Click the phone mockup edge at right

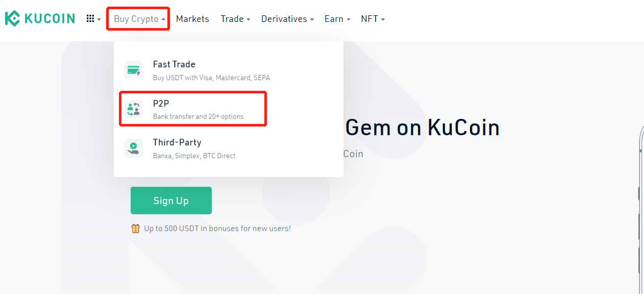coord(641,204)
